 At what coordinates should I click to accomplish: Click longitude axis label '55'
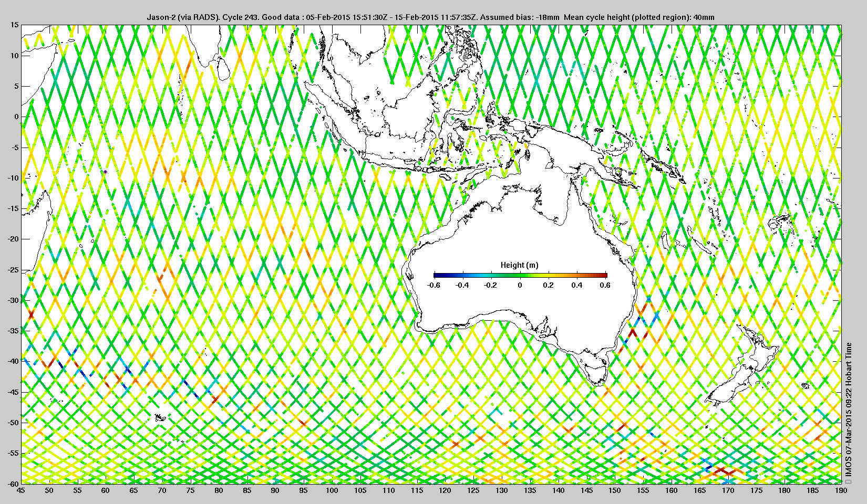point(77,491)
